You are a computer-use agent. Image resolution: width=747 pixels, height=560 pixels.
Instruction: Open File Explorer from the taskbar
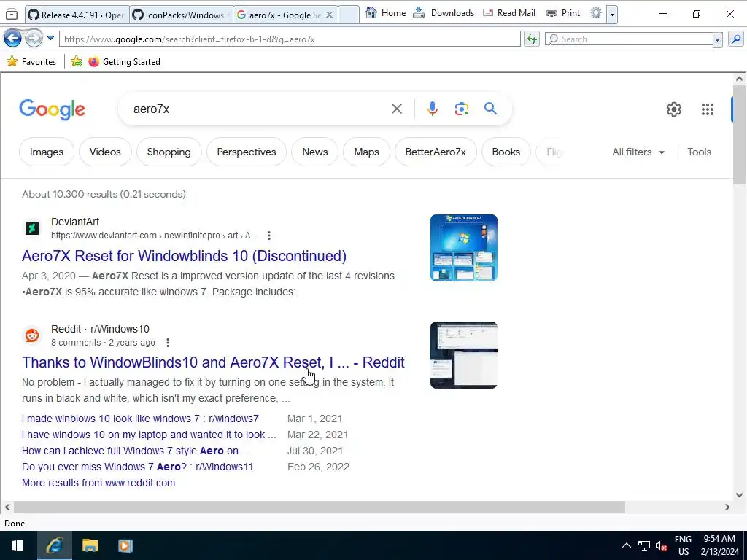(90, 545)
